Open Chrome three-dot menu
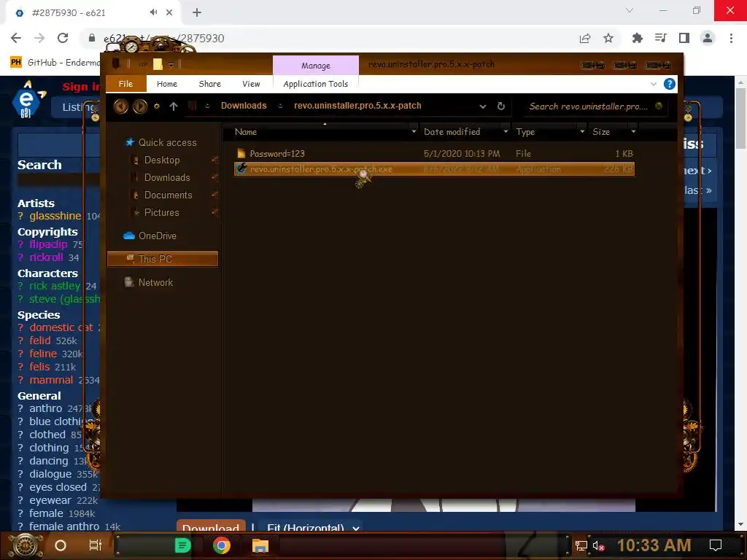The width and height of the screenshot is (747, 560). click(x=731, y=38)
